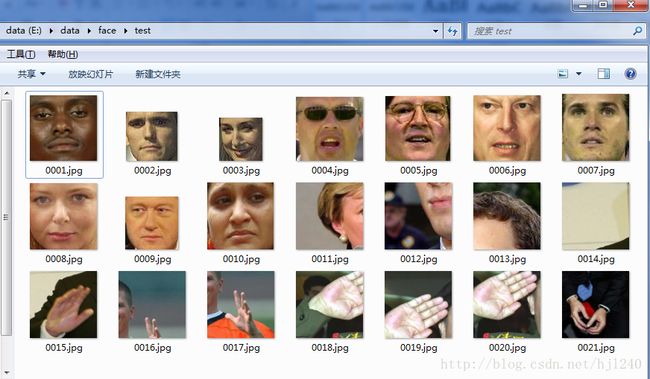Viewport: 650px width, 379px height.
Task: Expand arrow after data breadcrumb
Action: 89,31
